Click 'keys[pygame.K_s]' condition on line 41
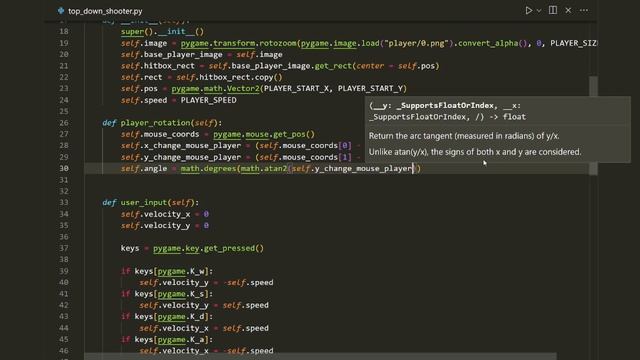 pos(173,294)
